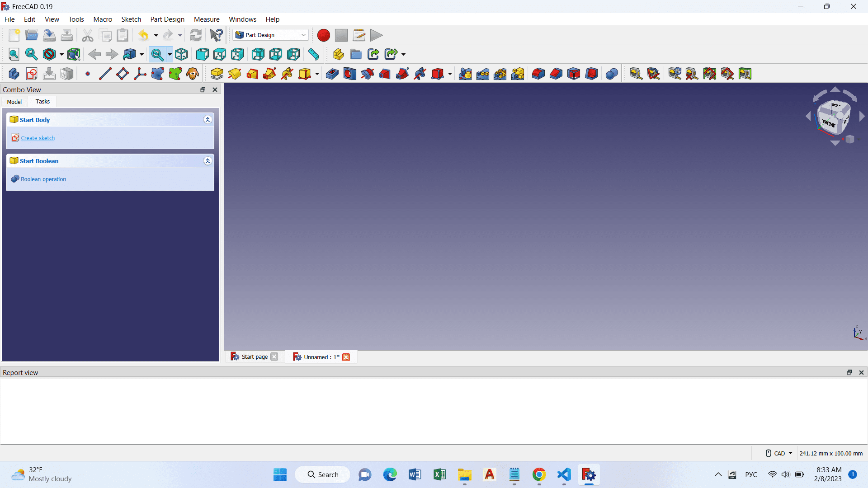Switch to the Model tab

tap(14, 102)
